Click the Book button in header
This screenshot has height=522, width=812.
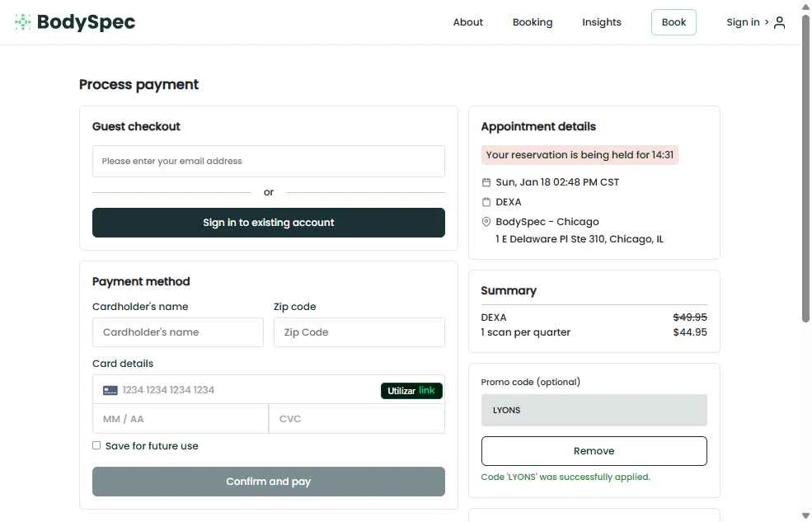674,22
